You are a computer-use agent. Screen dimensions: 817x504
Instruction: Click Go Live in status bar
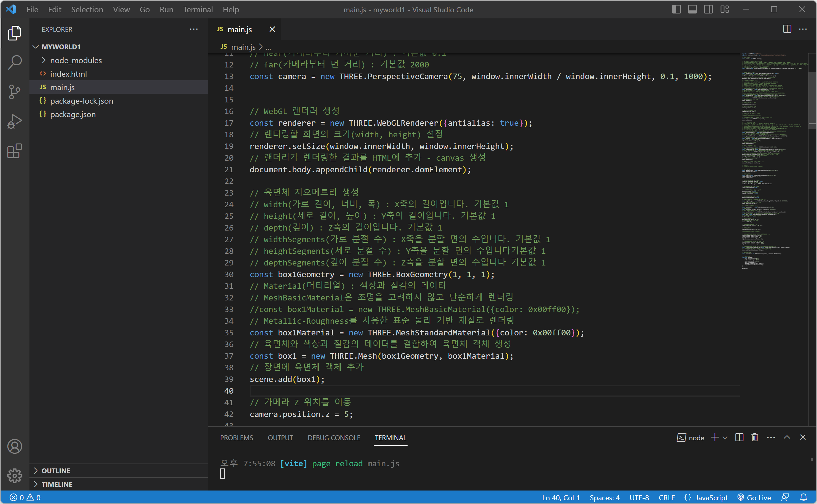point(754,497)
